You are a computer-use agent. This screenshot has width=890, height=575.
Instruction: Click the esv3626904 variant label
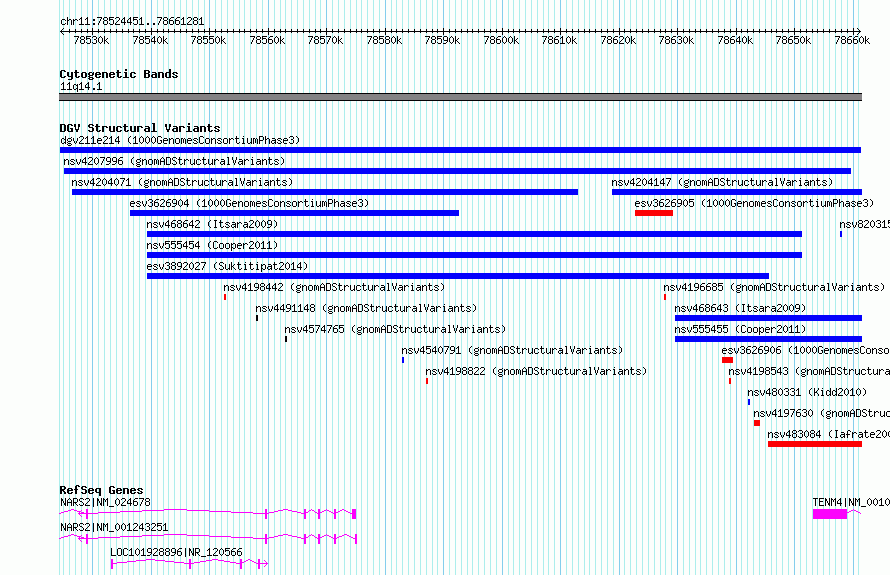coord(249,203)
